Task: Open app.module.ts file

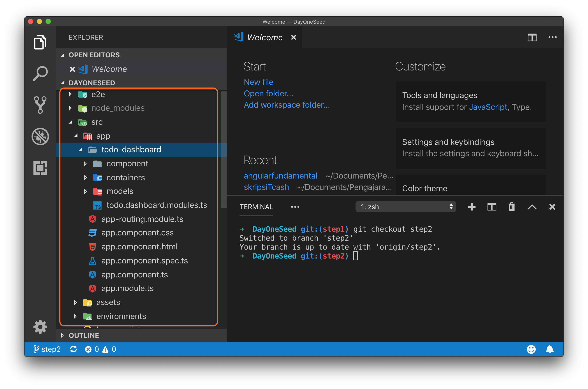Action: coord(141,288)
